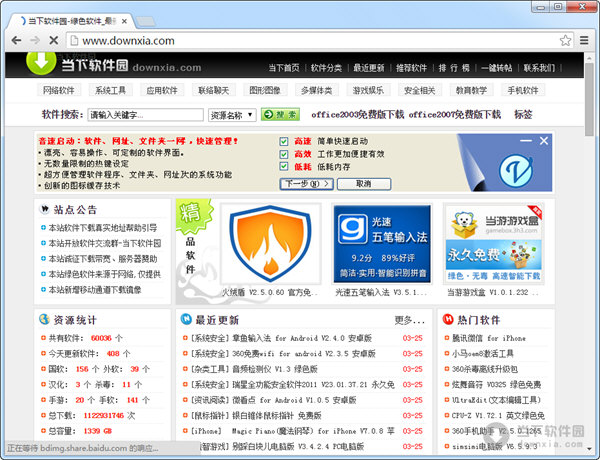600x460 pixels.
Task: Toggle the 高效 工作更加便捷有效 checkbox
Action: (284, 154)
